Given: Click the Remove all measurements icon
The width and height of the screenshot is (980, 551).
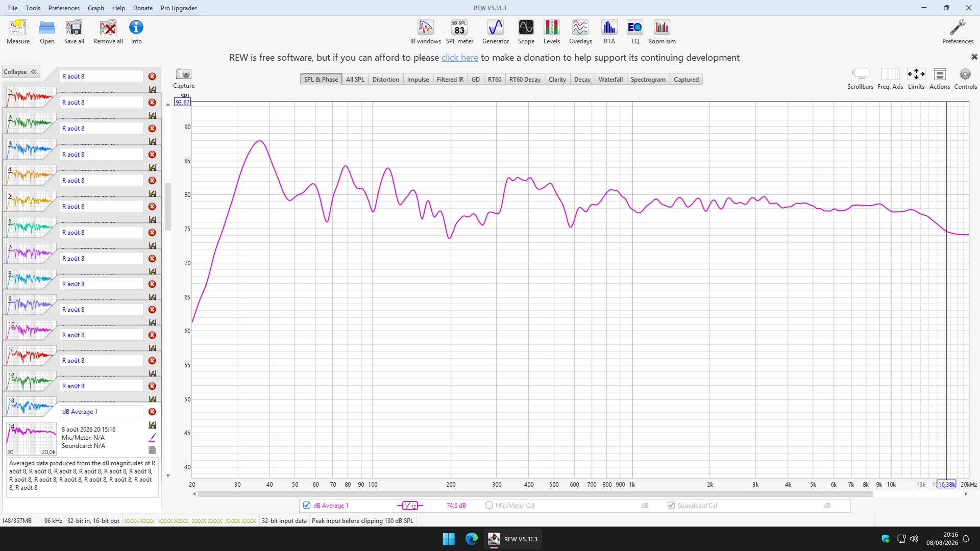Looking at the screenshot, I should [108, 32].
